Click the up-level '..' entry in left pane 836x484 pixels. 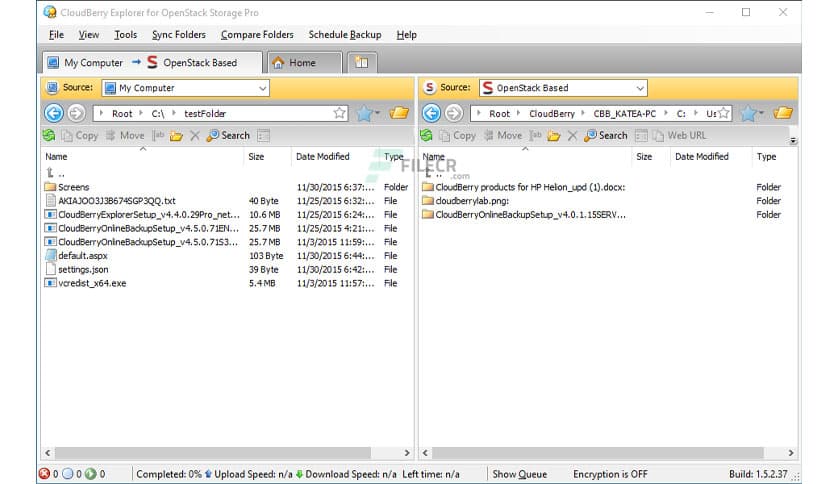pos(55,173)
